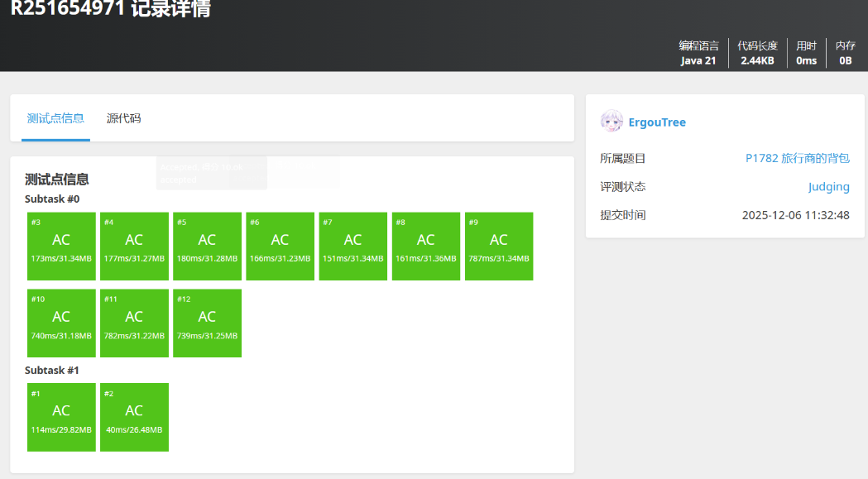This screenshot has width=868, height=479.
Task: Click ErgouTree's user avatar
Action: point(611,122)
